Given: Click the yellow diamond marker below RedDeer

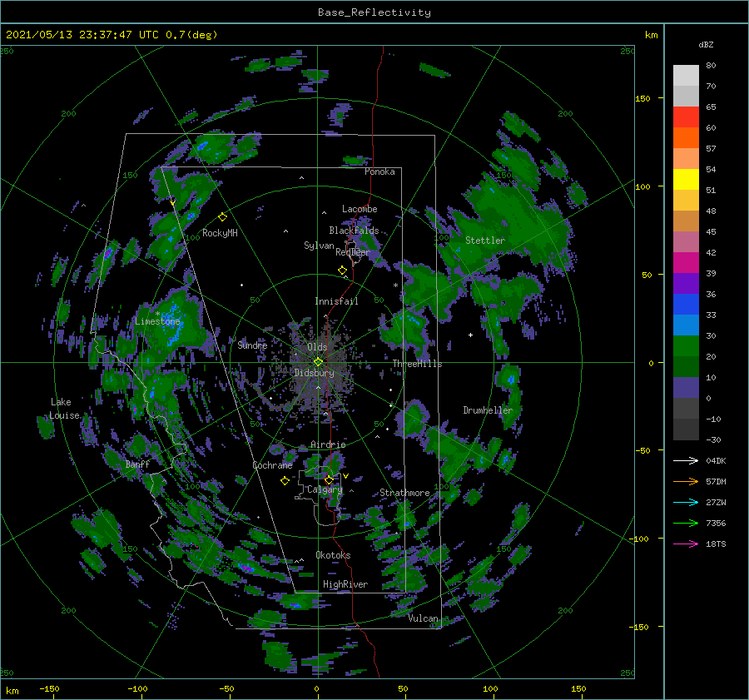Looking at the screenshot, I should [x=343, y=271].
